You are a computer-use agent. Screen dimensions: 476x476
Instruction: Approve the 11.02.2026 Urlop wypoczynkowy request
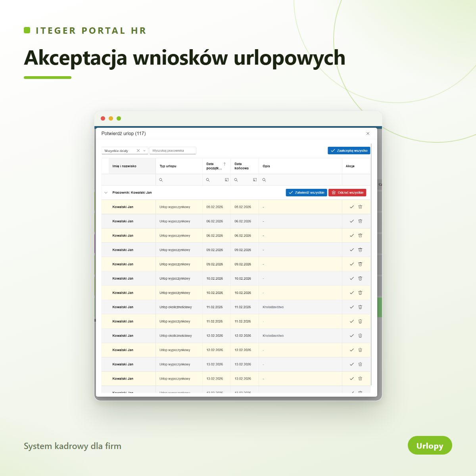(x=351, y=321)
